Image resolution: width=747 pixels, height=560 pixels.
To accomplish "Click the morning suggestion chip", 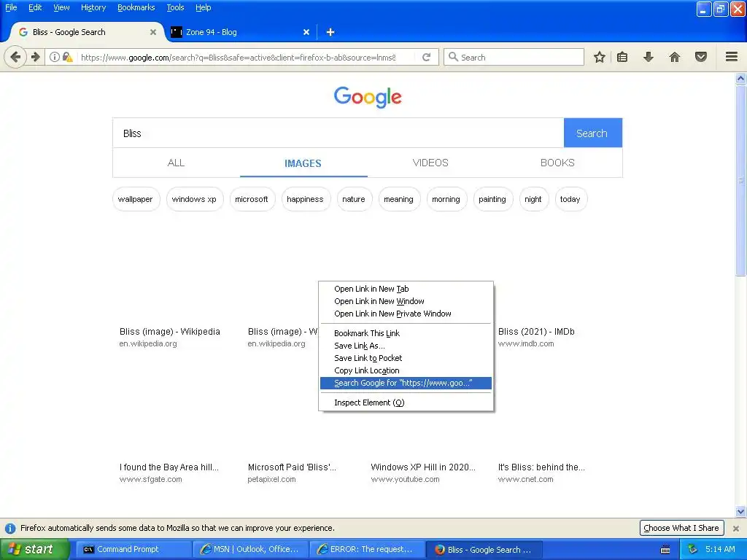I will [446, 199].
